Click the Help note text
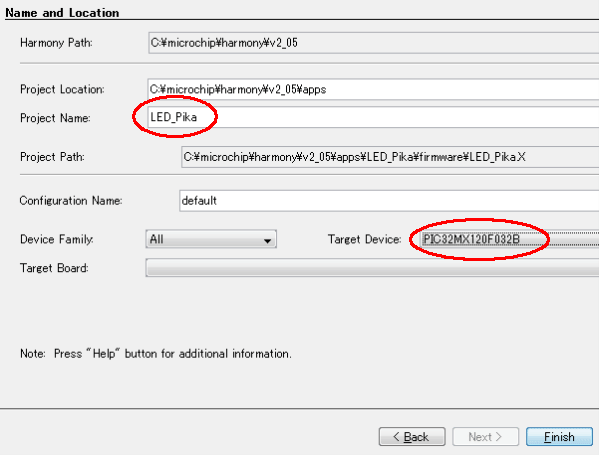The image size is (601, 457). pyautogui.click(x=155, y=354)
